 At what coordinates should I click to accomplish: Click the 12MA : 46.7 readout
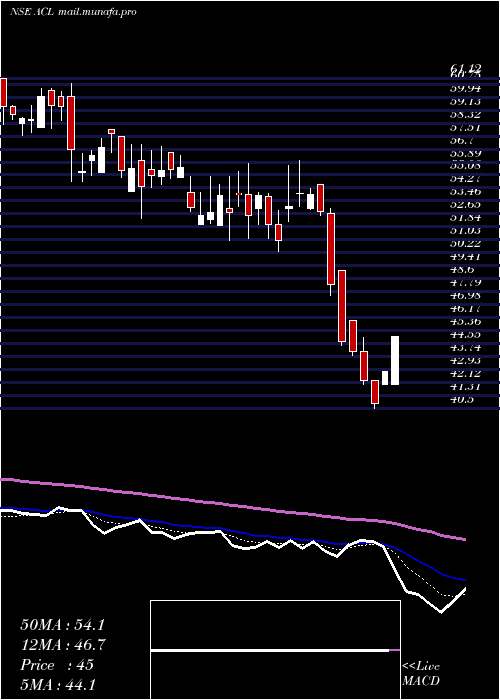[62, 645]
